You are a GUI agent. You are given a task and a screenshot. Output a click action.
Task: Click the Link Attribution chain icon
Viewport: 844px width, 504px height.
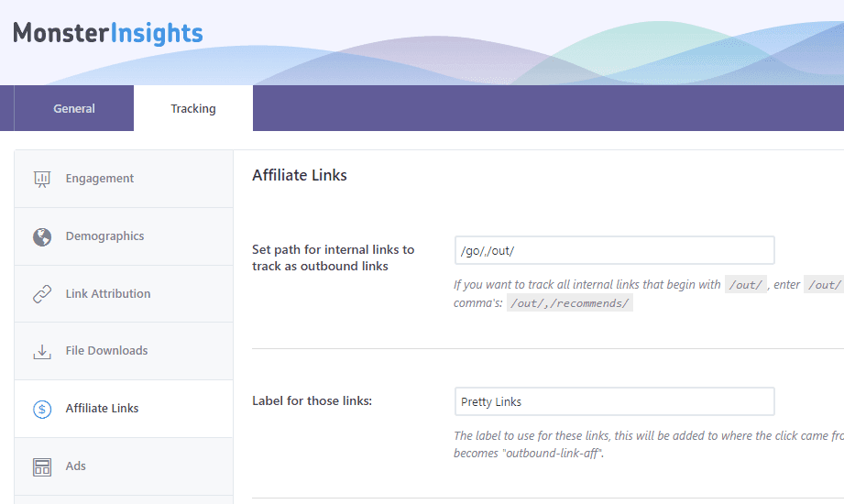42,294
